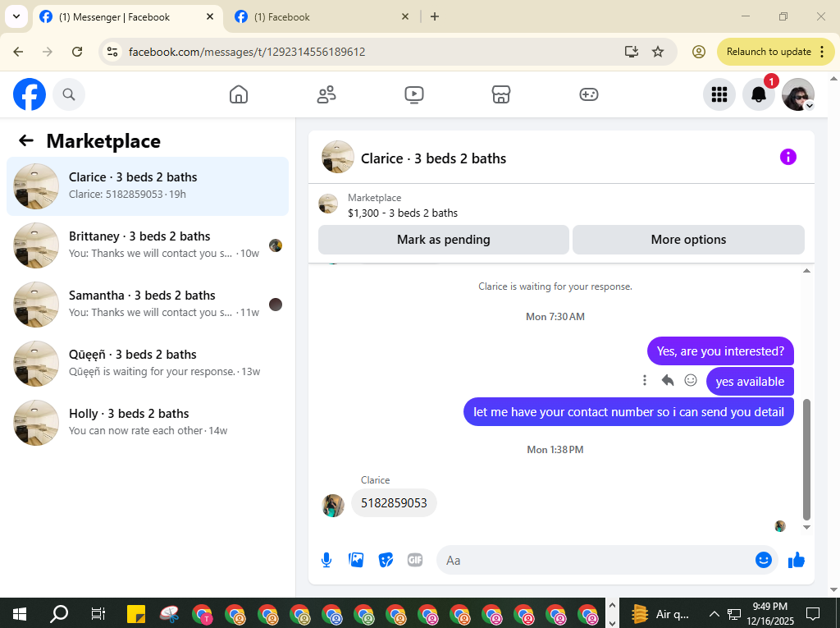This screenshot has width=840, height=628.
Task: Open Clarice conversation in list
Action: (148, 186)
